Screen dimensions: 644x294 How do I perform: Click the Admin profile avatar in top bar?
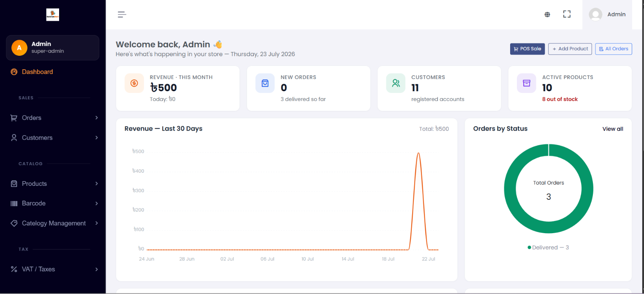595,14
